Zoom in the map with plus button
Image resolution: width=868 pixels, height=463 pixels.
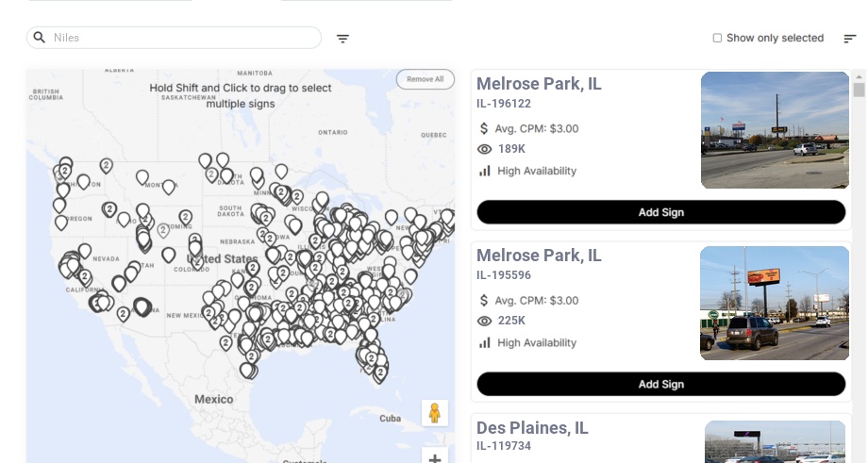point(435,457)
